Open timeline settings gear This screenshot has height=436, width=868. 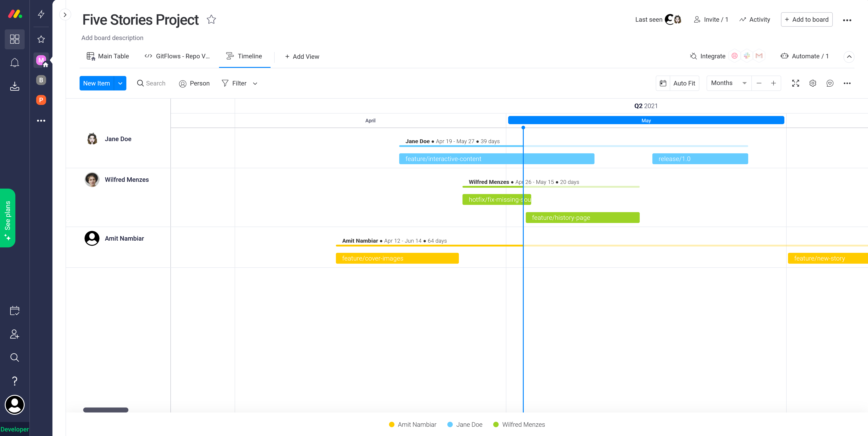(812, 83)
